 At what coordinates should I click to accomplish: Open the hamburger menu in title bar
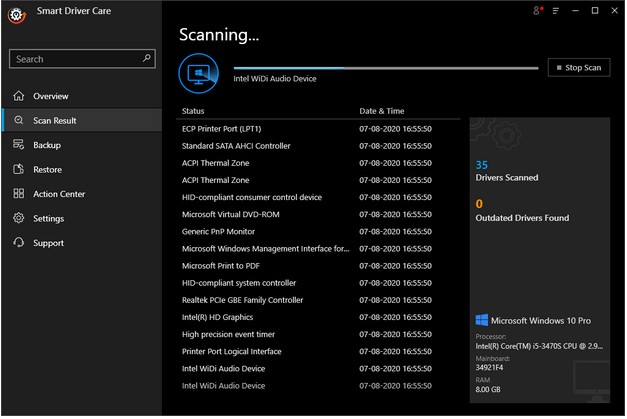tap(556, 11)
